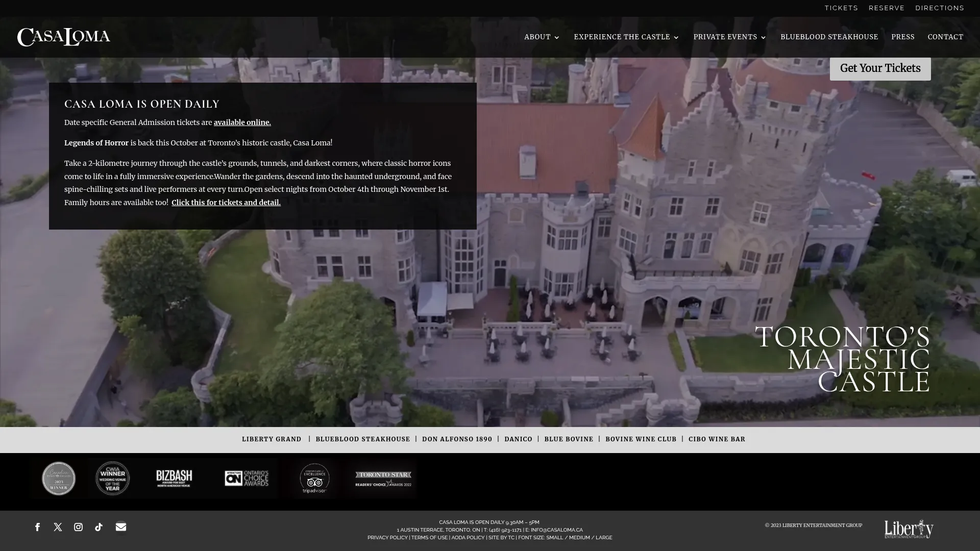Open the email contact icon
The height and width of the screenshot is (551, 980).
[x=120, y=527]
